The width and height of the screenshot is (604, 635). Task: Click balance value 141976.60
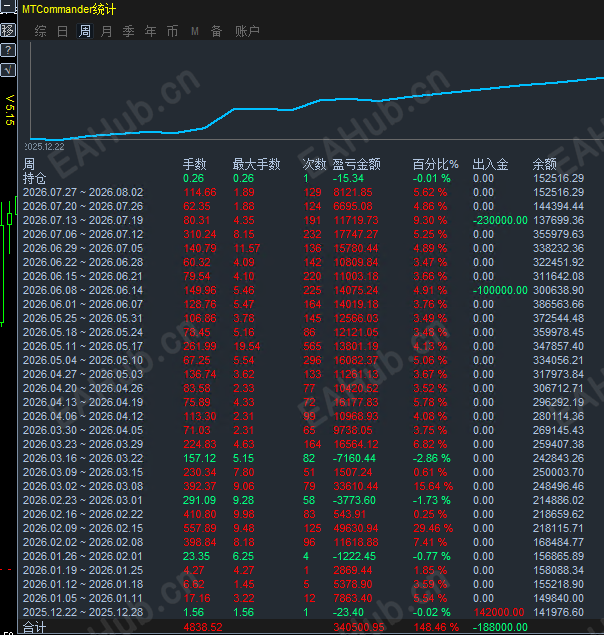coord(559,612)
